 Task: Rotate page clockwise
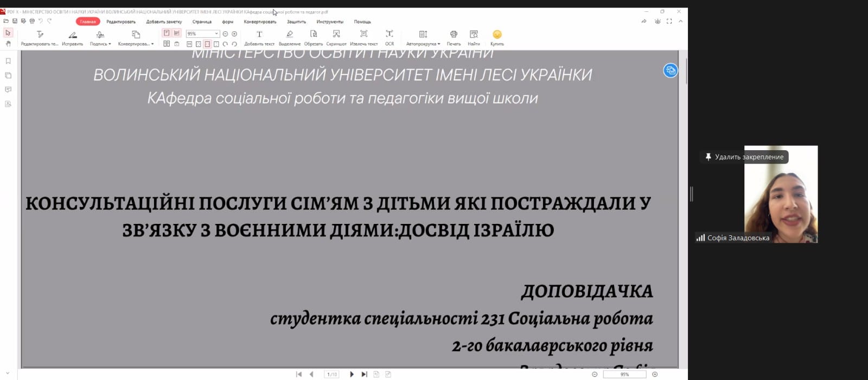click(x=225, y=44)
